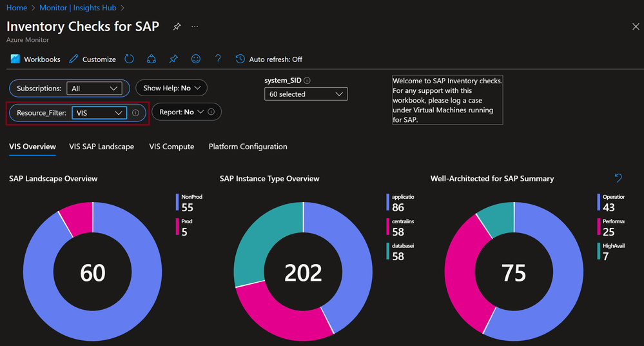Switch to the VIS SAP Landscape tab
644x346 pixels.
pyautogui.click(x=101, y=147)
